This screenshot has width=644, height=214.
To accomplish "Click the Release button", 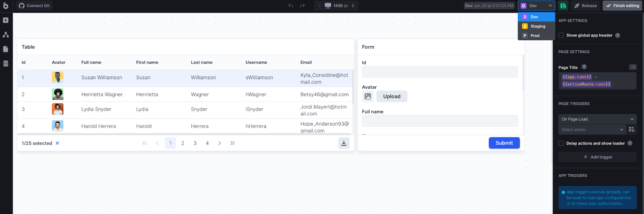I will point(585,5).
